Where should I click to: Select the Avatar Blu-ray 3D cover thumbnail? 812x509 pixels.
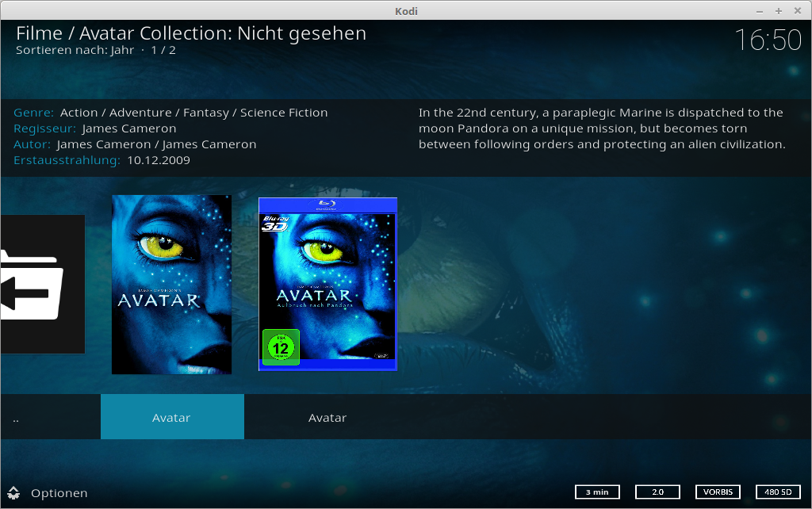pyautogui.click(x=327, y=285)
